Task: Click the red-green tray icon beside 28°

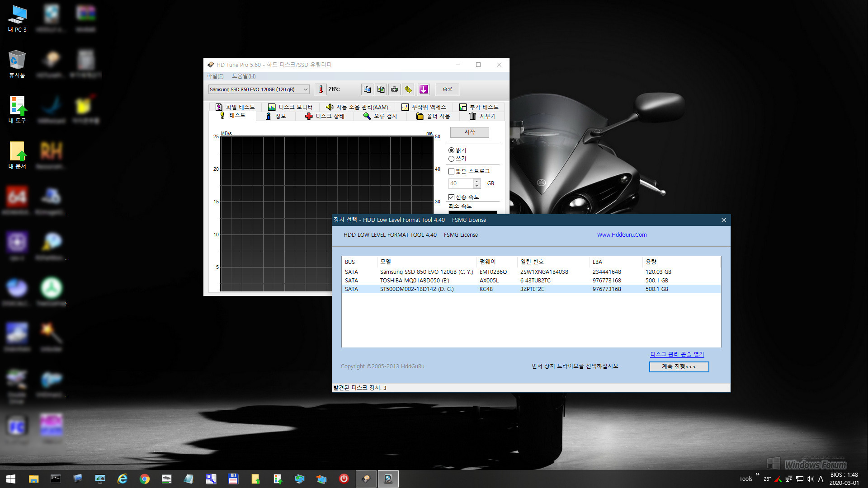Action: pyautogui.click(x=778, y=479)
